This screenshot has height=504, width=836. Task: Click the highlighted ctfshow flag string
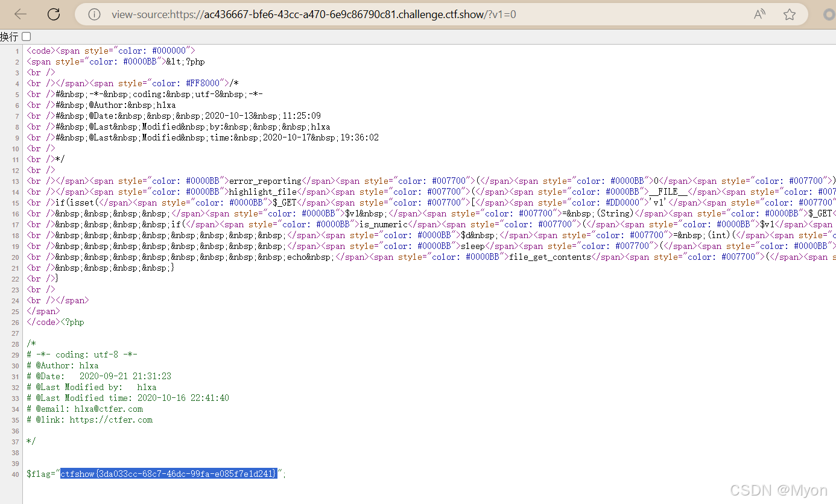[168, 474]
